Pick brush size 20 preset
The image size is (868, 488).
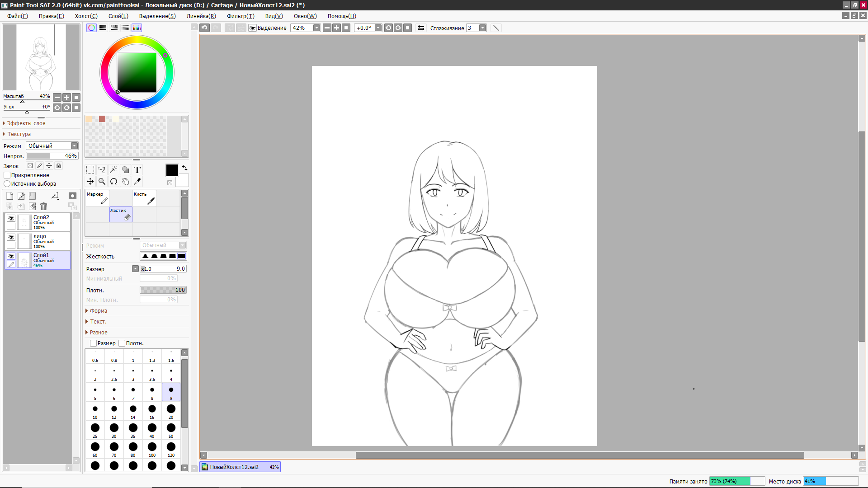point(171,410)
